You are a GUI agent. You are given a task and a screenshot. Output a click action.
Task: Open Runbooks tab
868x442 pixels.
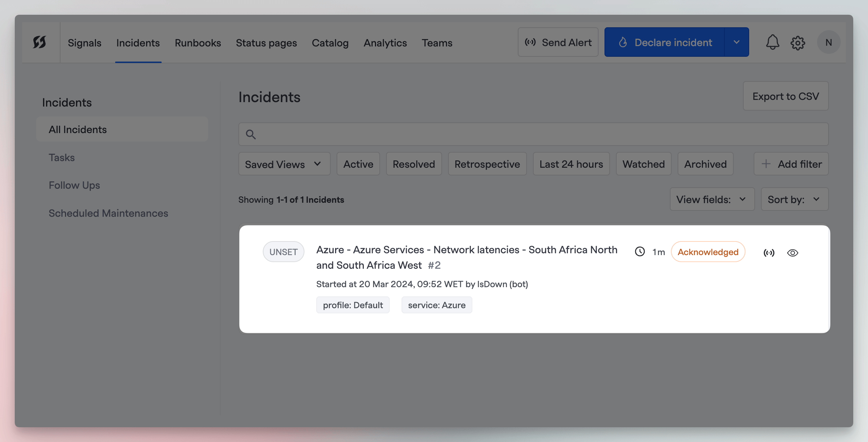pyautogui.click(x=198, y=43)
